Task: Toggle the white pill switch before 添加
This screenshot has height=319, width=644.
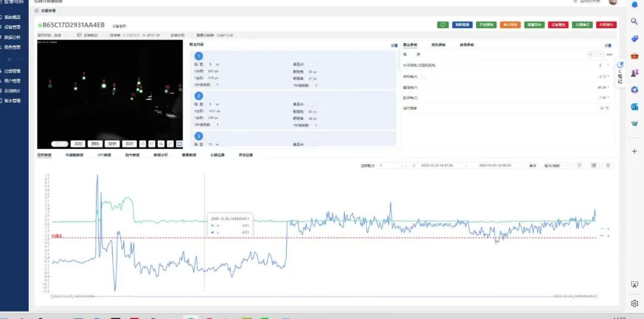Action: (x=60, y=144)
